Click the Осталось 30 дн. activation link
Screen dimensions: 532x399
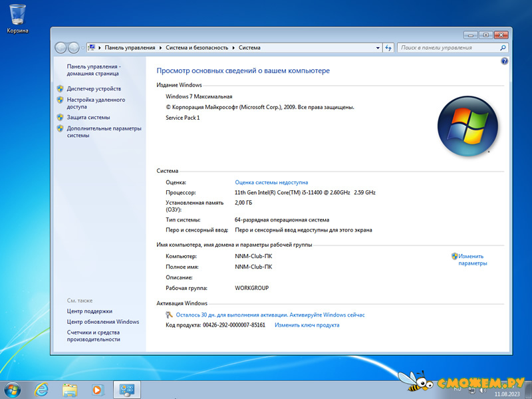(270, 315)
